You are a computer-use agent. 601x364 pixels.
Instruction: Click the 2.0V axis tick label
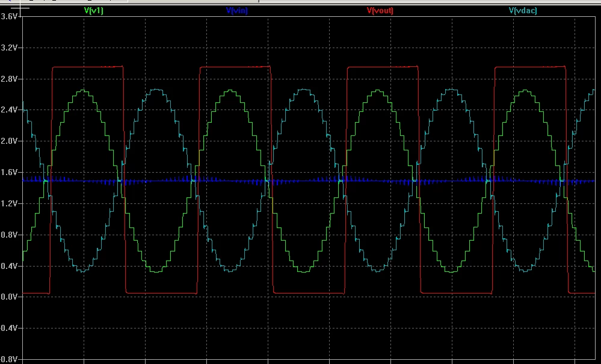point(9,141)
